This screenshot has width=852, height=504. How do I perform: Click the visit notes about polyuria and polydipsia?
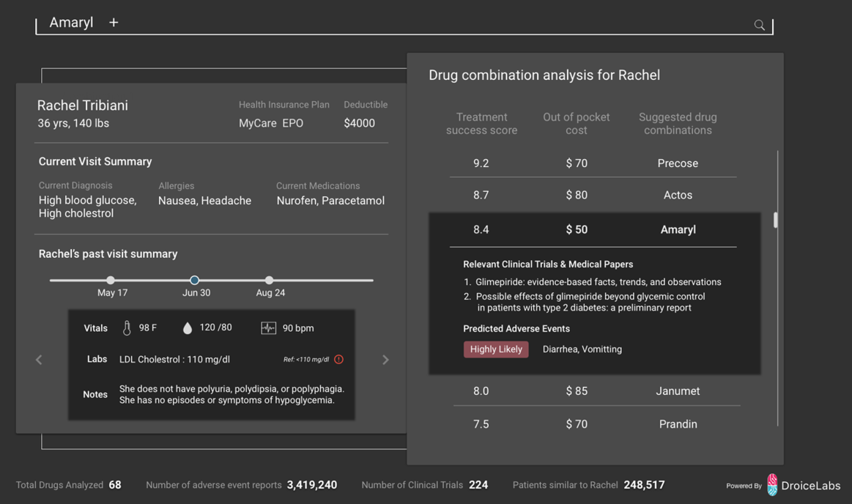pos(232,395)
